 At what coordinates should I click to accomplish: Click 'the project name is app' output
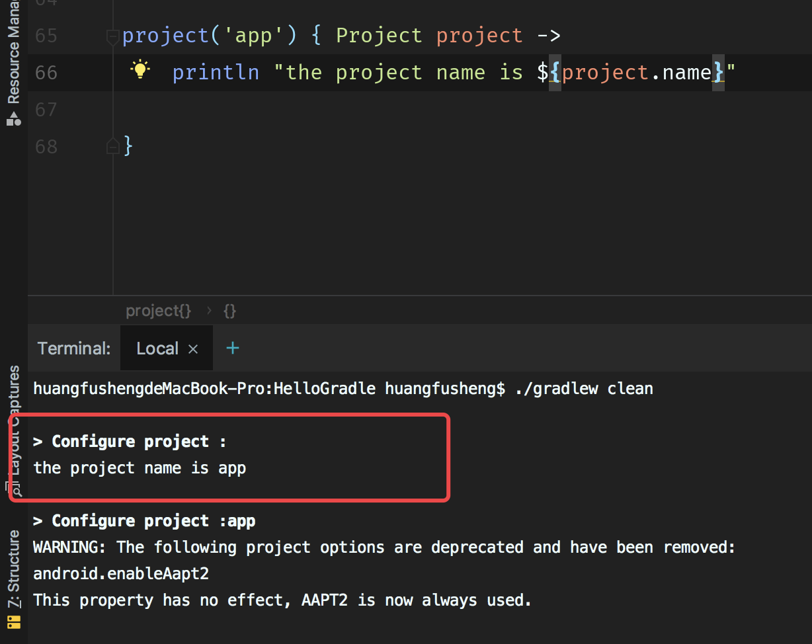(140, 468)
